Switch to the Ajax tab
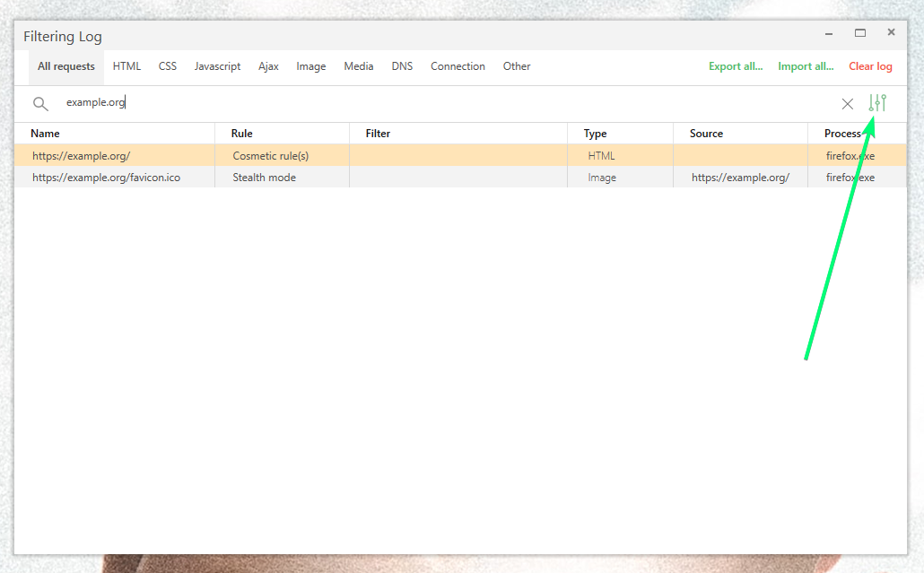Viewport: 924px width, 573px height. pos(268,65)
